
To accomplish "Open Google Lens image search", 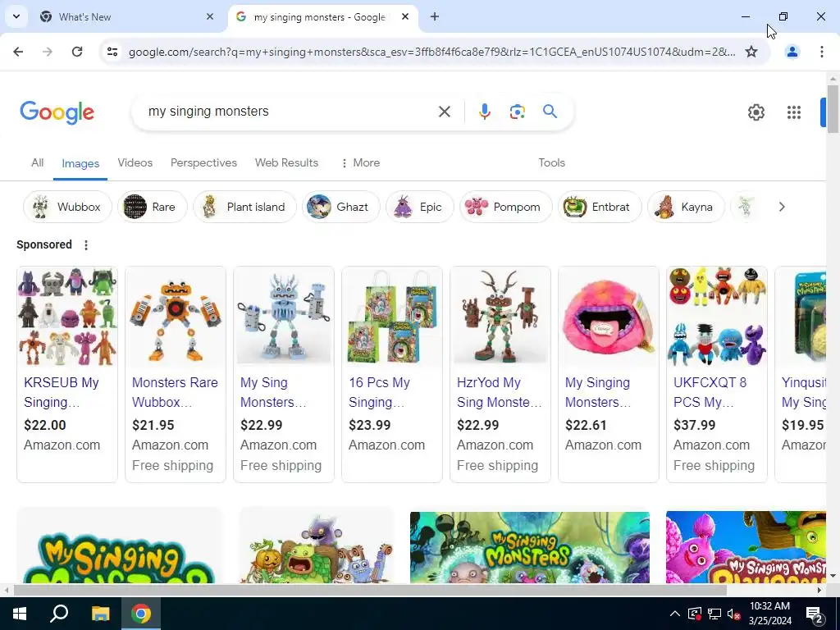I will (517, 112).
